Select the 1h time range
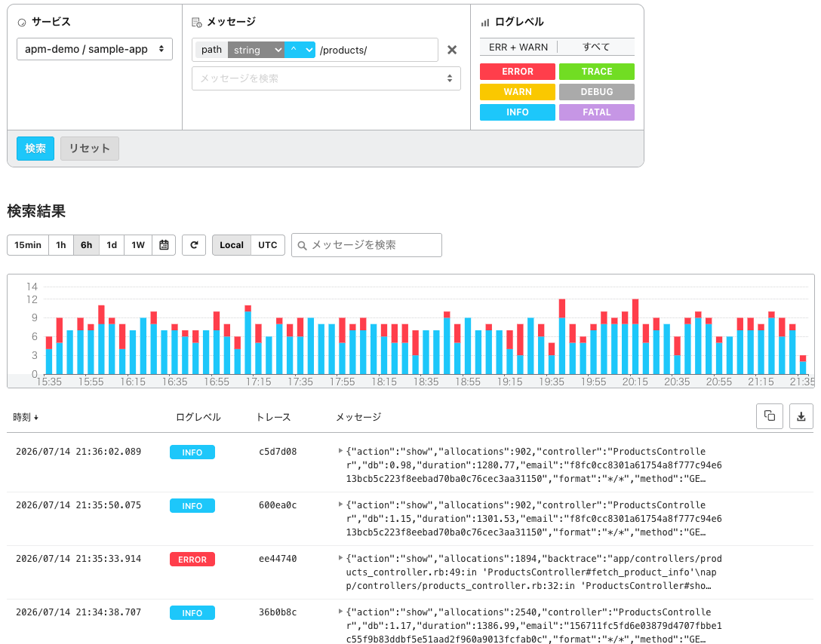This screenshot has width=821, height=644. 61,245
